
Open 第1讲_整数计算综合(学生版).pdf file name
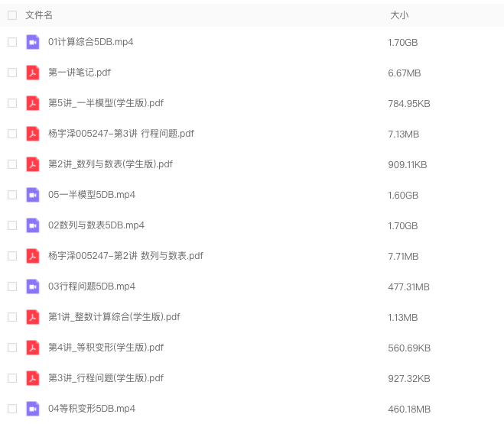click(x=114, y=317)
